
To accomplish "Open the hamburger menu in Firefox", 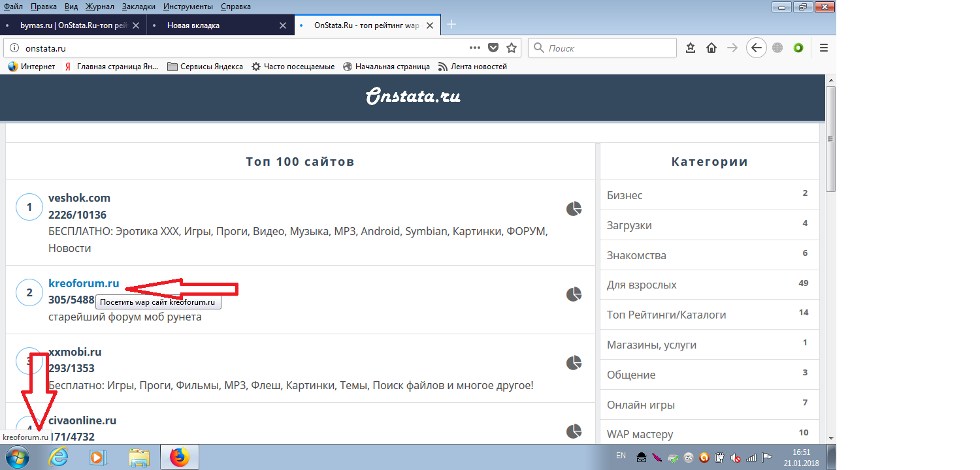I will (x=824, y=48).
